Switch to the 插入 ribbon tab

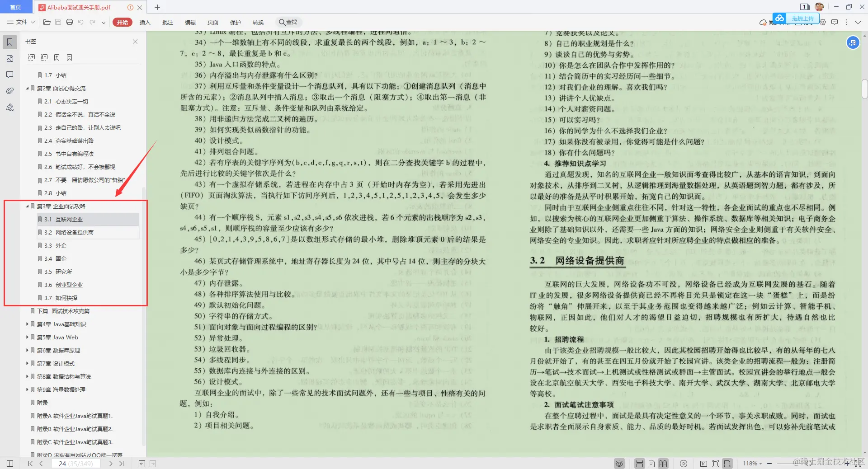pyautogui.click(x=145, y=22)
